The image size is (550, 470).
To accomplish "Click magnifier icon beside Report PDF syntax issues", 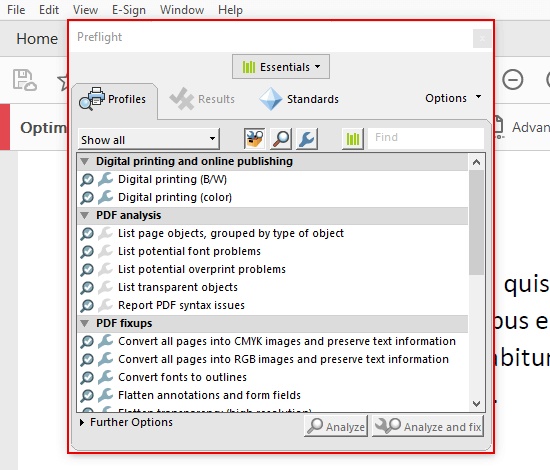I will (x=87, y=306).
